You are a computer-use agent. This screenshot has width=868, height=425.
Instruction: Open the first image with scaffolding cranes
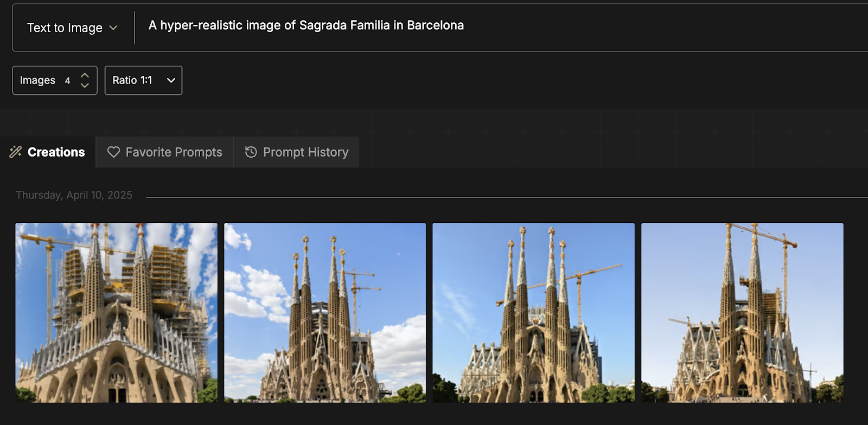116,313
